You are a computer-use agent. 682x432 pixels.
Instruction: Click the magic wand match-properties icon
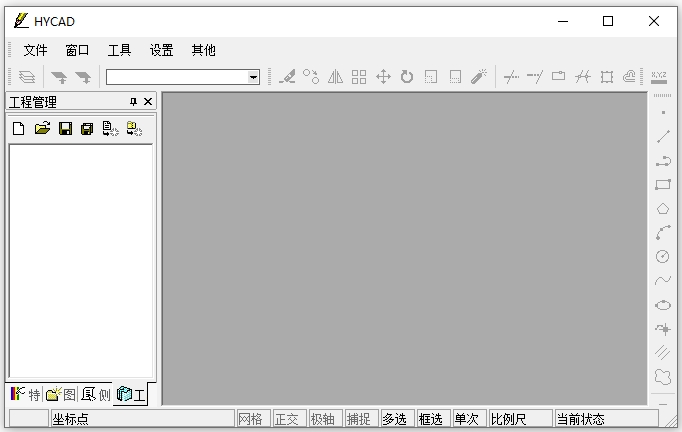point(479,77)
